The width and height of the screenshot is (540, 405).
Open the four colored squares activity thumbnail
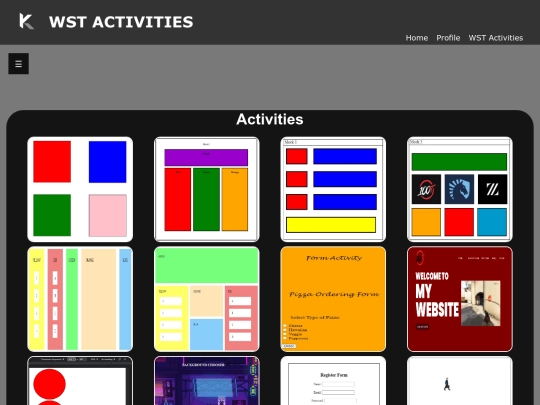coord(80,189)
